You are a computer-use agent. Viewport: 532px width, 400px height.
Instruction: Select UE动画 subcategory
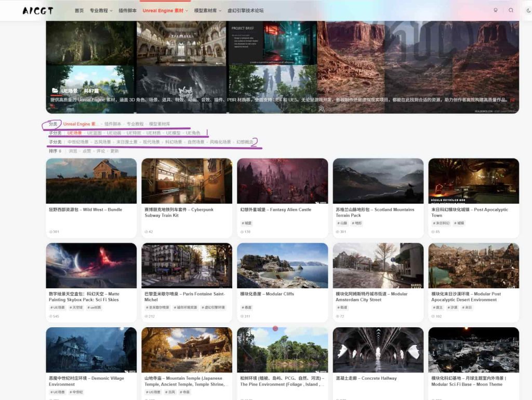(114, 133)
